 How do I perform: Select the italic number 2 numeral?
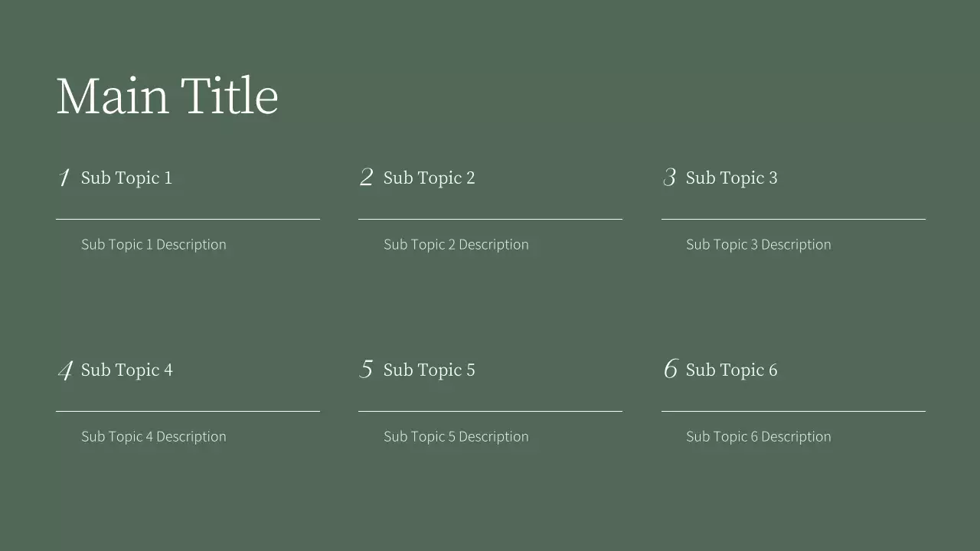pyautogui.click(x=367, y=178)
